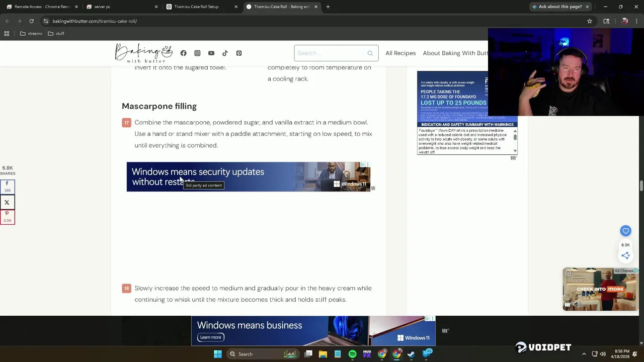The height and width of the screenshot is (362, 644).
Task: Click the Windows taskbar search box
Action: pyautogui.click(x=262, y=354)
